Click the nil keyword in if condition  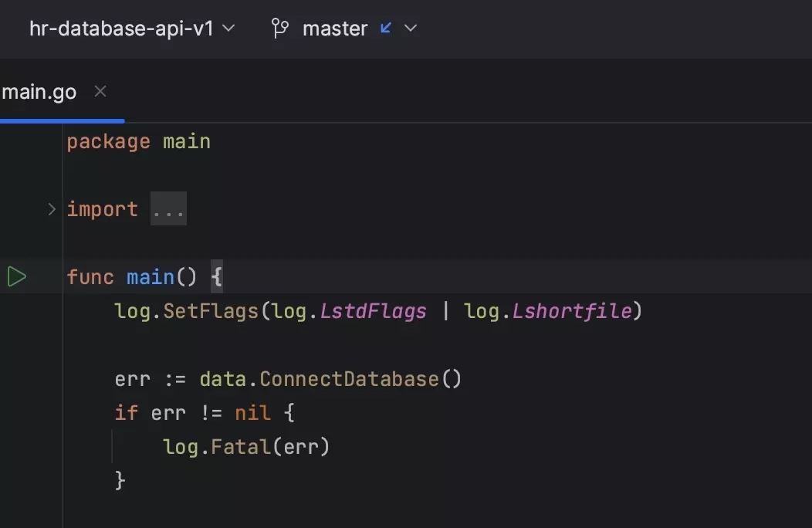(x=252, y=413)
